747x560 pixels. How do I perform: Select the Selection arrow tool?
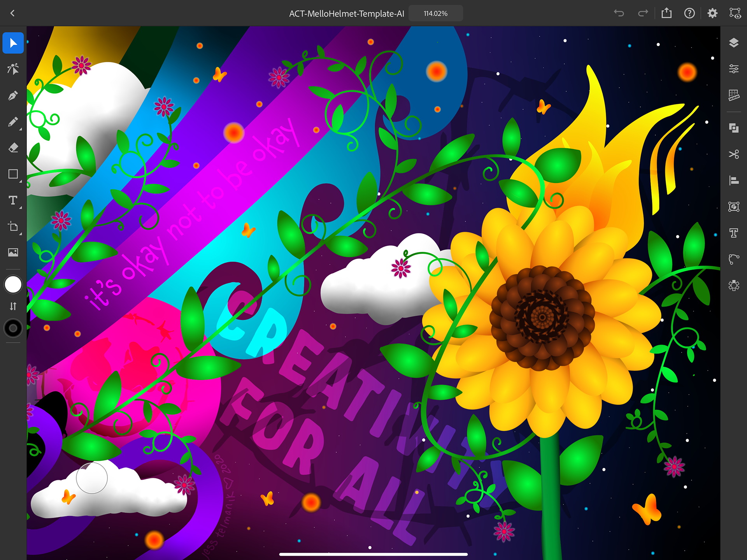tap(13, 43)
